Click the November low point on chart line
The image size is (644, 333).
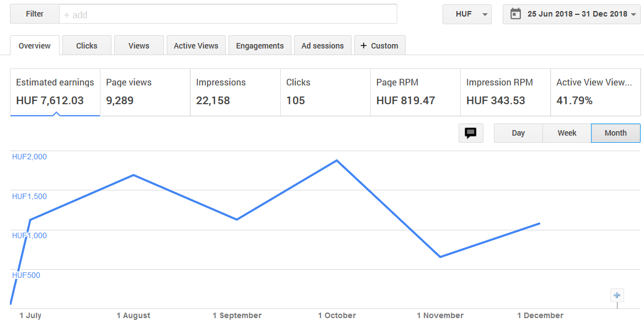pyautogui.click(x=440, y=257)
